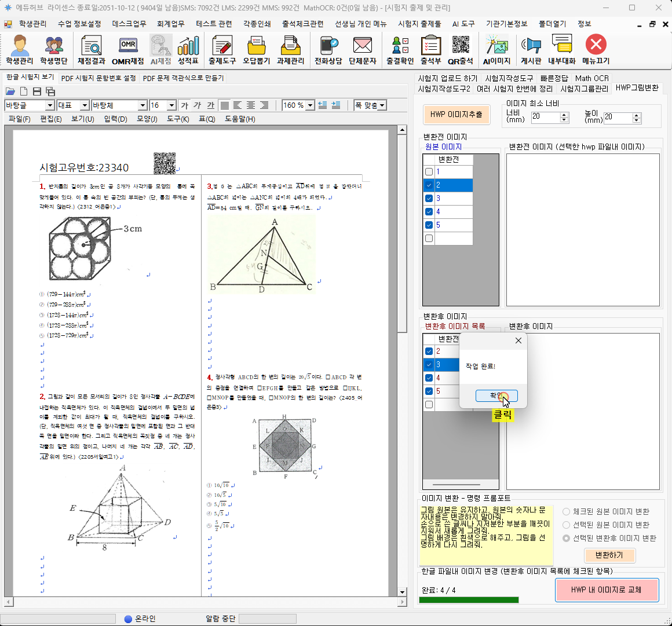Click the 채점결과 icon

click(x=91, y=49)
